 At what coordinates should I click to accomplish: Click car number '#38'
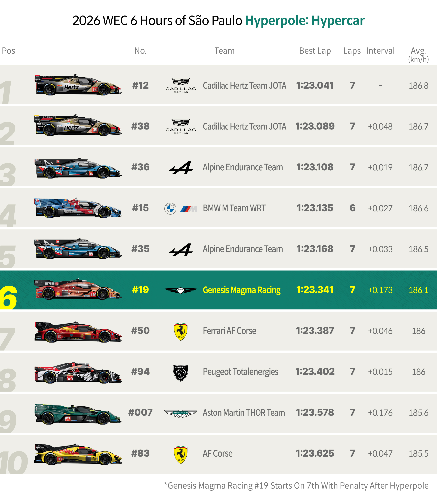tap(140, 126)
